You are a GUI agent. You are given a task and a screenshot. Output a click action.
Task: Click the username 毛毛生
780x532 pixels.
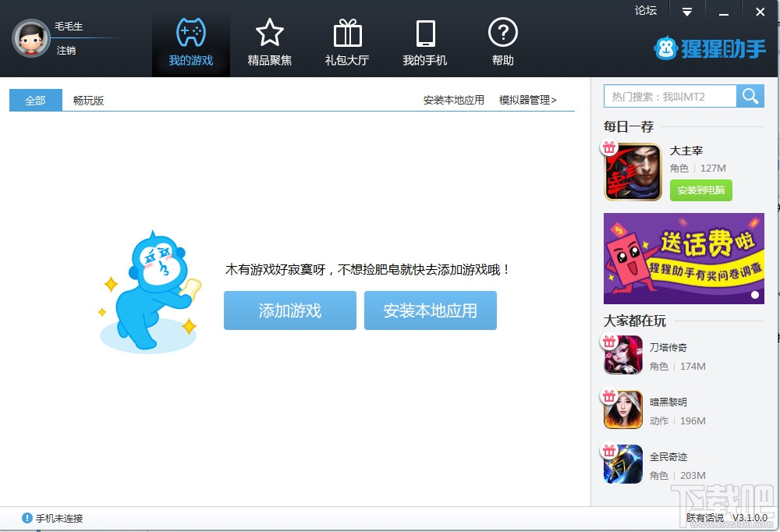tap(69, 26)
